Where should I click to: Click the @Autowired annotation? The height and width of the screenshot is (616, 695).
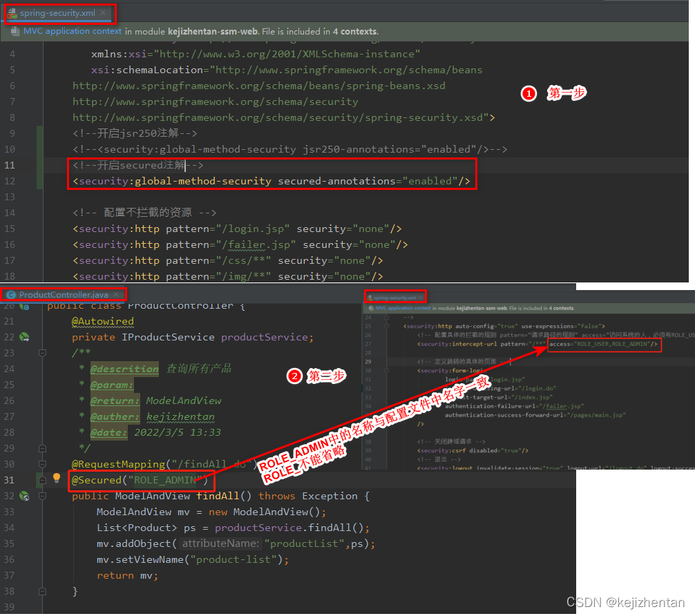(x=103, y=321)
